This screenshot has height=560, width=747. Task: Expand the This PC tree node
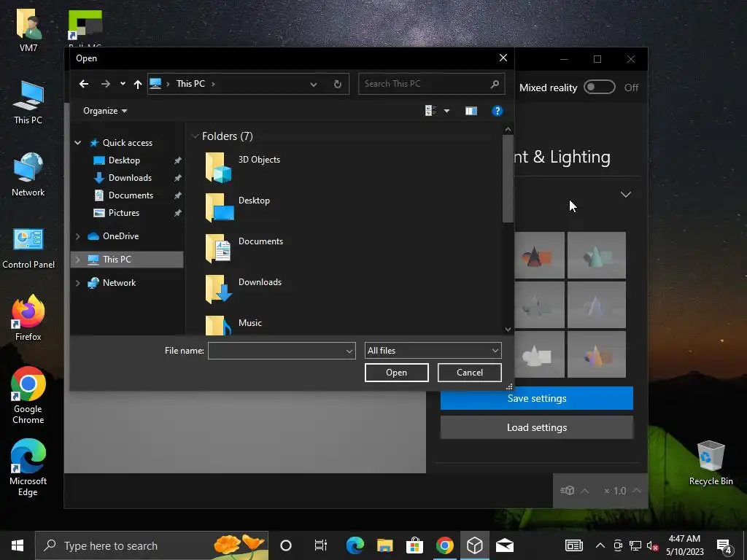pos(78,260)
